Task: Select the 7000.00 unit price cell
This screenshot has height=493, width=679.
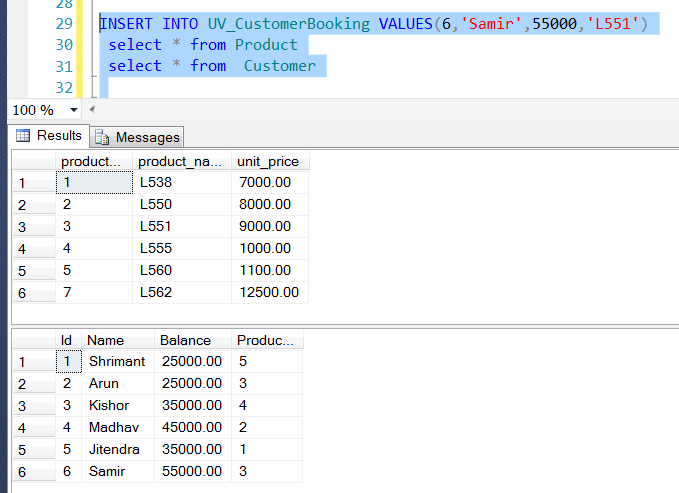Action: point(270,182)
